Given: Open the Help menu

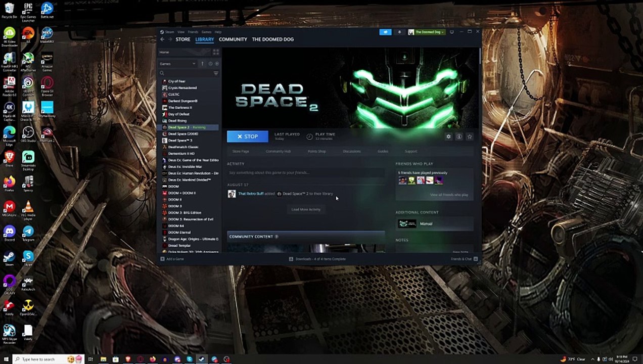Looking at the screenshot, I should click(218, 32).
